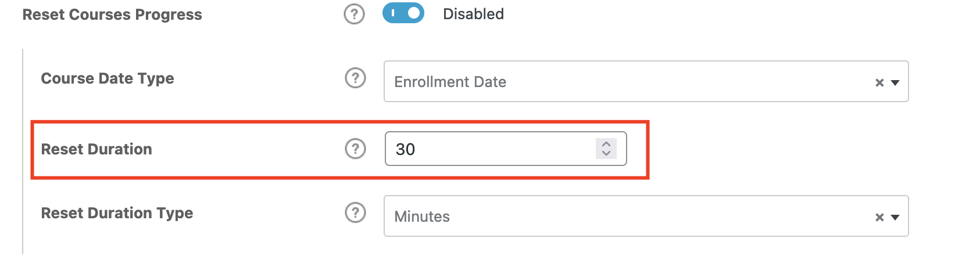Focus the Reset Duration number field

coord(494,149)
